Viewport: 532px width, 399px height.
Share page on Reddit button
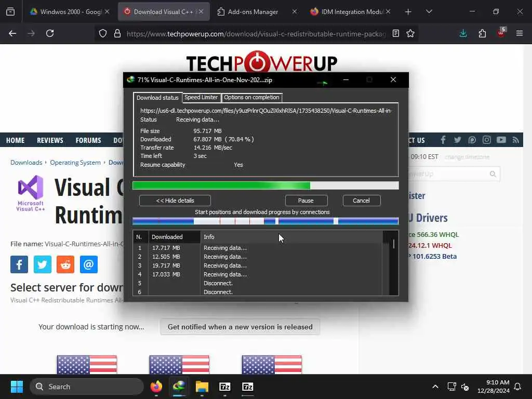(65, 264)
